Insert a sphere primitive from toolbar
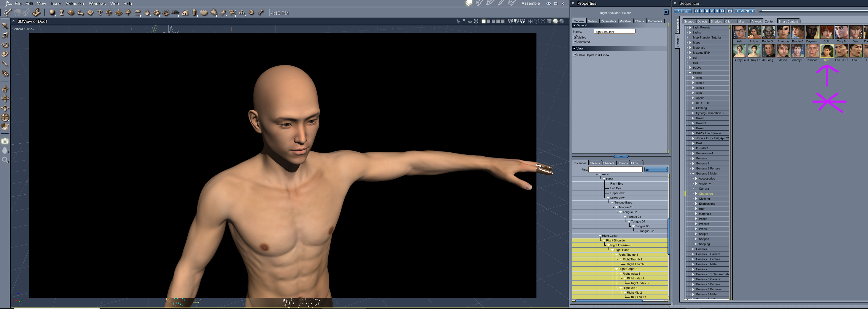Viewport: 868px width, 309px height. pyautogui.click(x=52, y=13)
